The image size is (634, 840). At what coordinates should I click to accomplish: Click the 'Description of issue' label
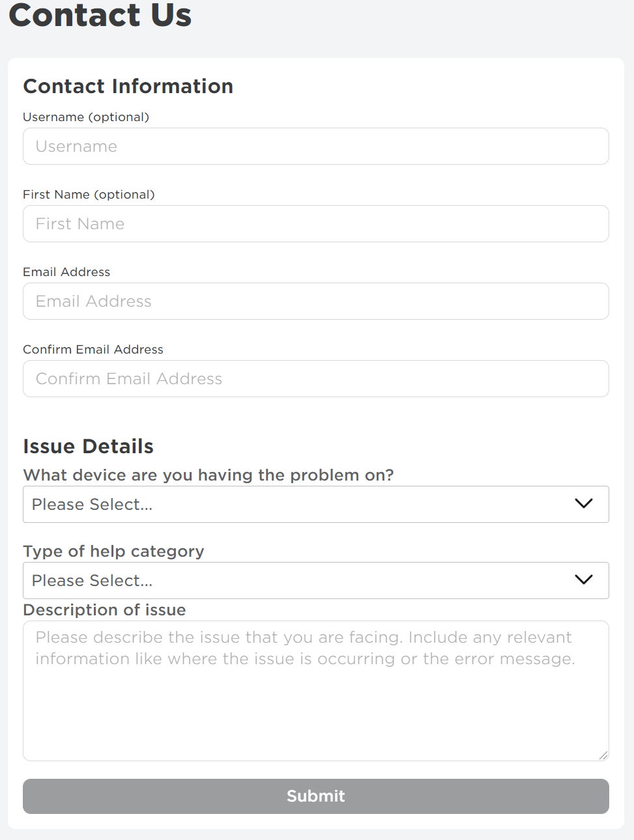pyautogui.click(x=104, y=610)
